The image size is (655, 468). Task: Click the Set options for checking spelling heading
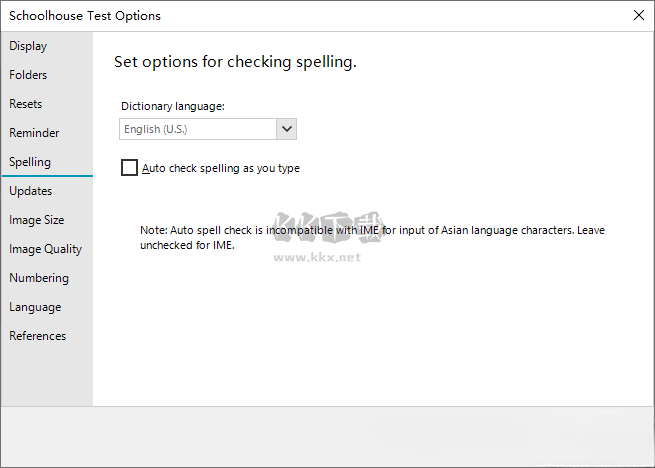[235, 62]
